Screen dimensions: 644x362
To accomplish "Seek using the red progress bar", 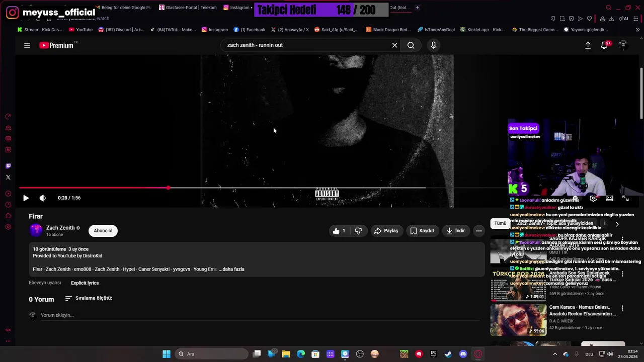I will tap(94, 188).
